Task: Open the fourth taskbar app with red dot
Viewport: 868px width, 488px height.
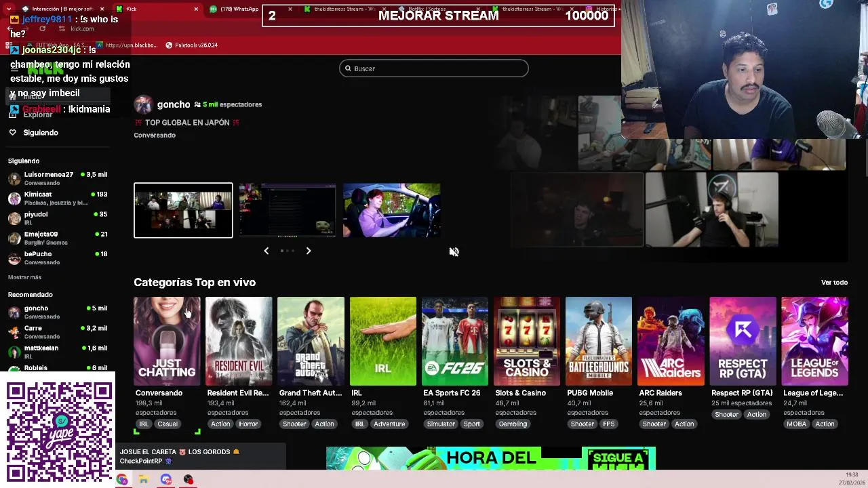Action: pyautogui.click(x=189, y=480)
